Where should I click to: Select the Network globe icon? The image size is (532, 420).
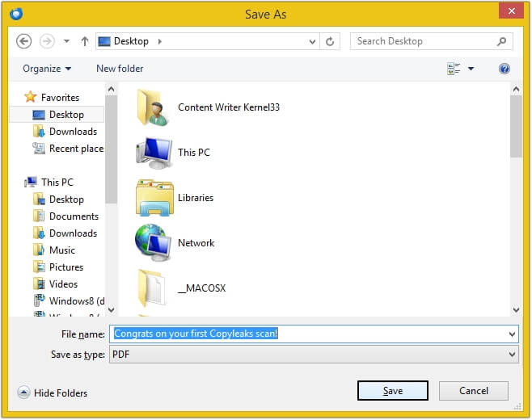tap(153, 242)
